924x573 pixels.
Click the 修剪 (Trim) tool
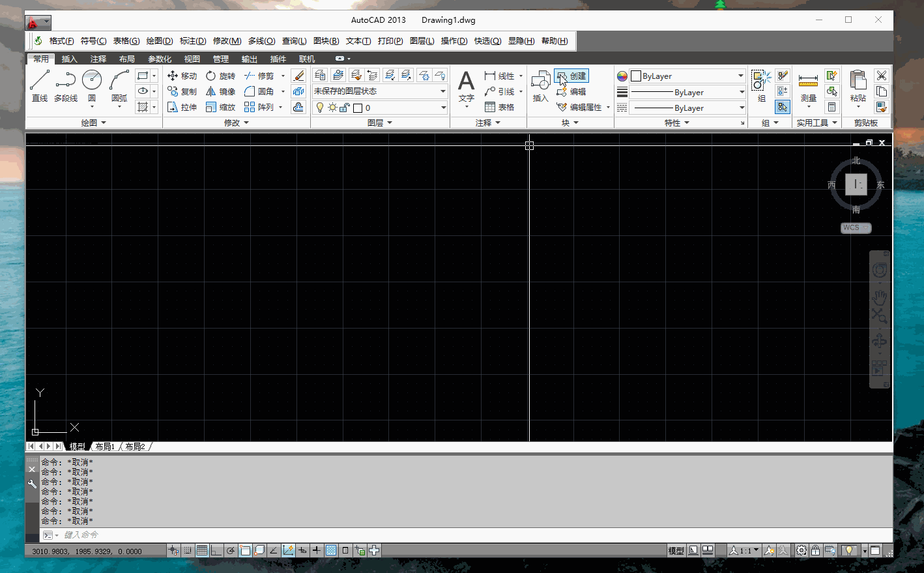[x=259, y=76]
